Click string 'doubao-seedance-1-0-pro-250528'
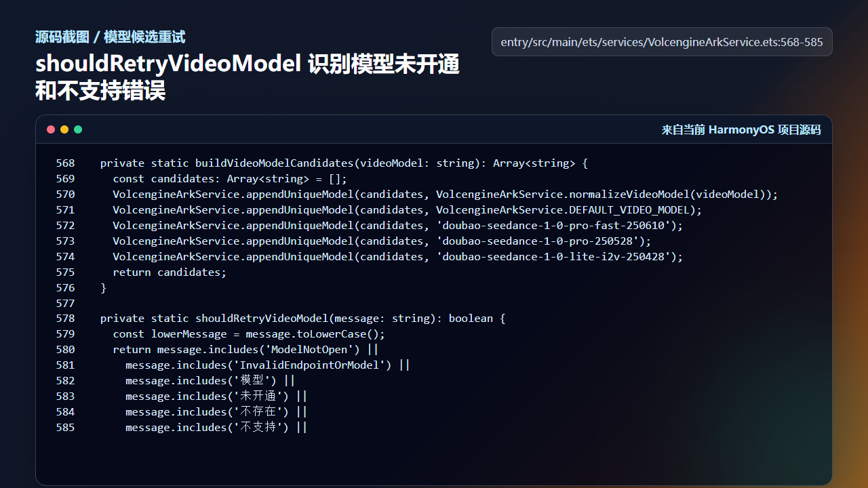 (538, 241)
